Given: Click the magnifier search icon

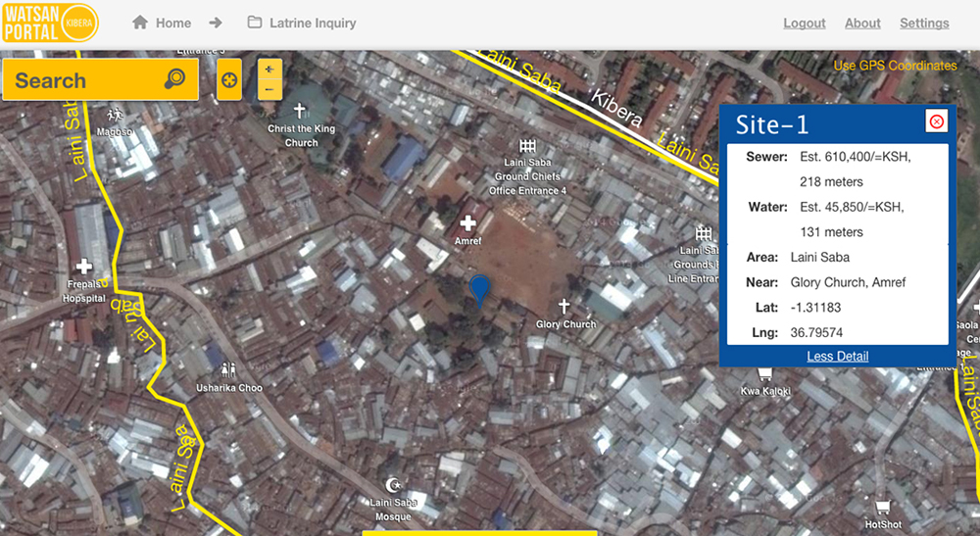Looking at the screenshot, I should [175, 78].
